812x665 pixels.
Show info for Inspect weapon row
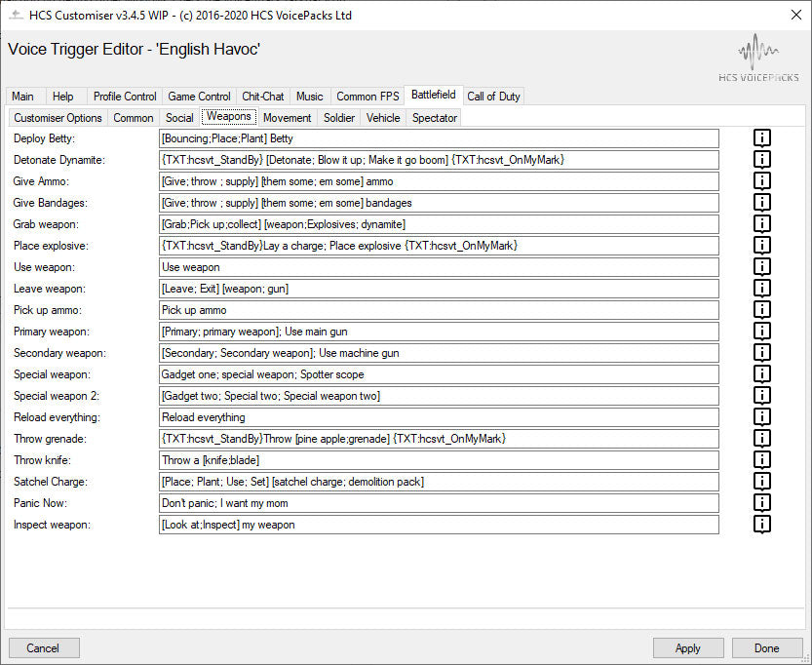coord(762,525)
